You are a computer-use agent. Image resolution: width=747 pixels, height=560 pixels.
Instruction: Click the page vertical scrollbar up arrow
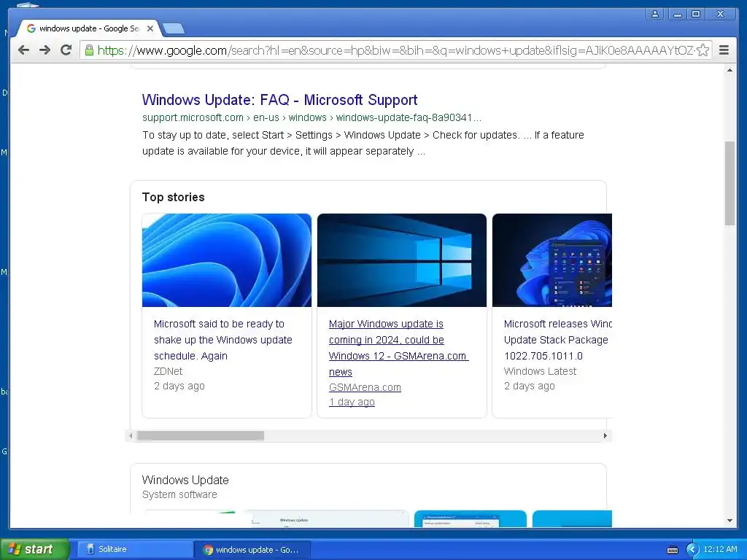(x=729, y=71)
